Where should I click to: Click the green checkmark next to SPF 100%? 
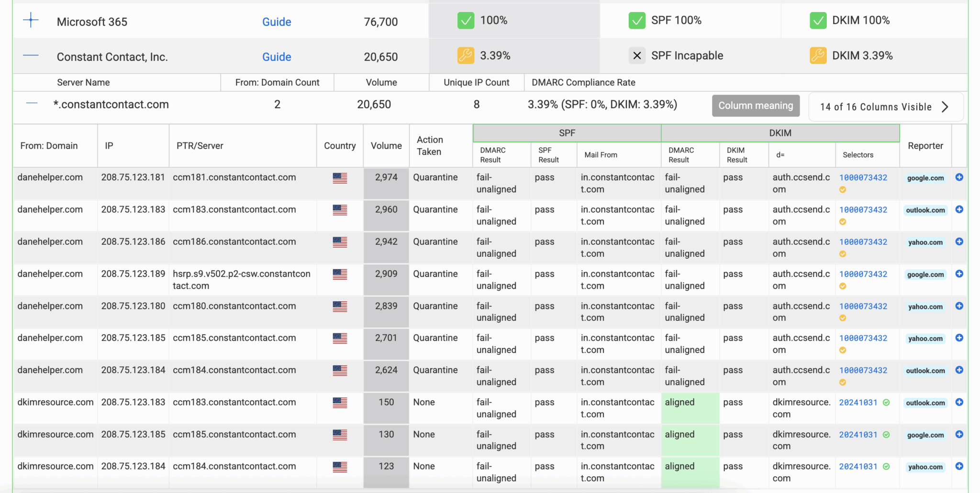(x=637, y=21)
